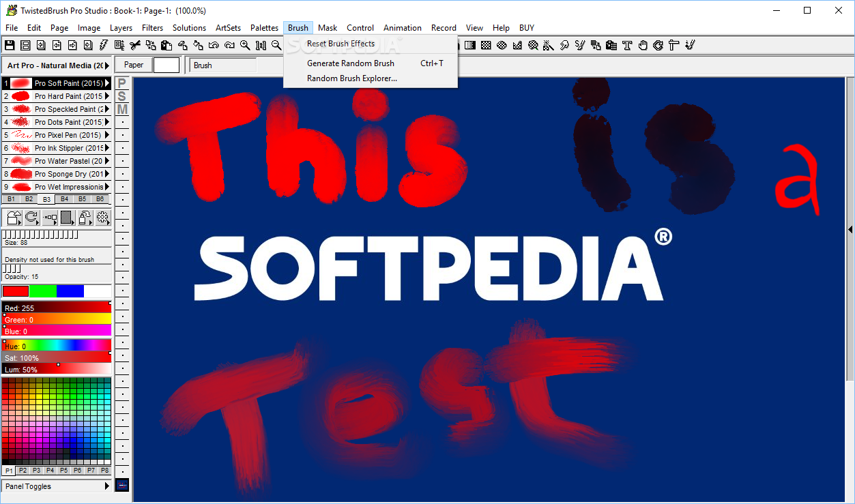This screenshot has width=855, height=504.
Task: Expand Pro Dots Paint brush arrow
Action: point(107,122)
